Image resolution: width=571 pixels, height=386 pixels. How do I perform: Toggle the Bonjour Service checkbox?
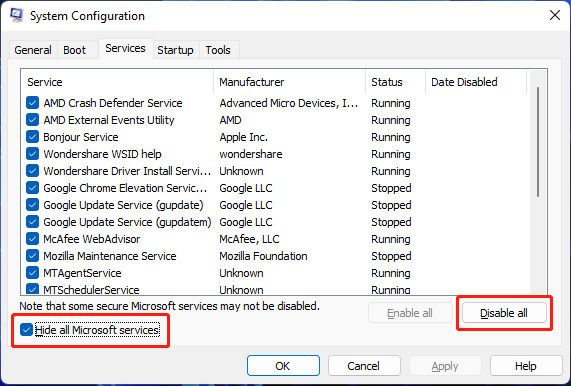pyautogui.click(x=32, y=137)
